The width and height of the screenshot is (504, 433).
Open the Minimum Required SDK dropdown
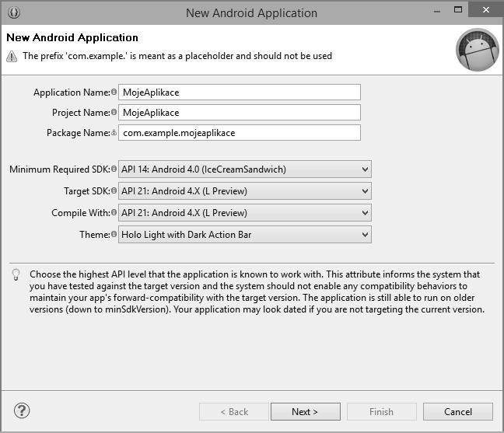[x=244, y=169]
